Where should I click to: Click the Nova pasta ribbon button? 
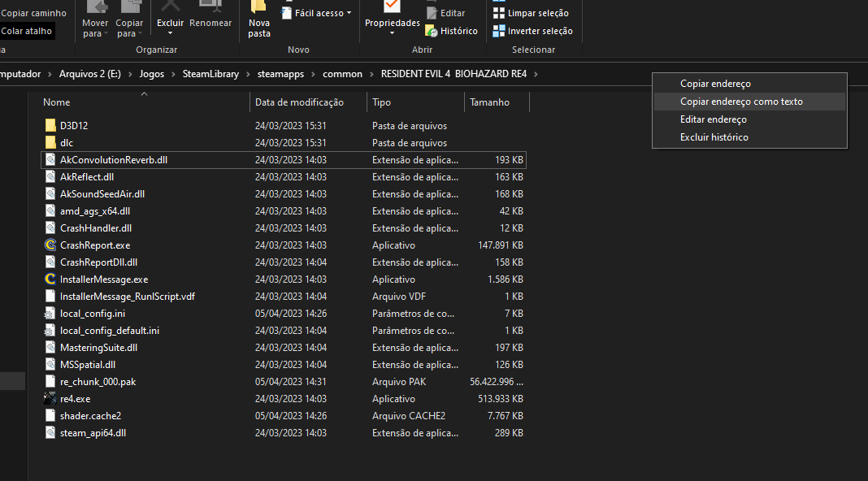[x=259, y=20]
